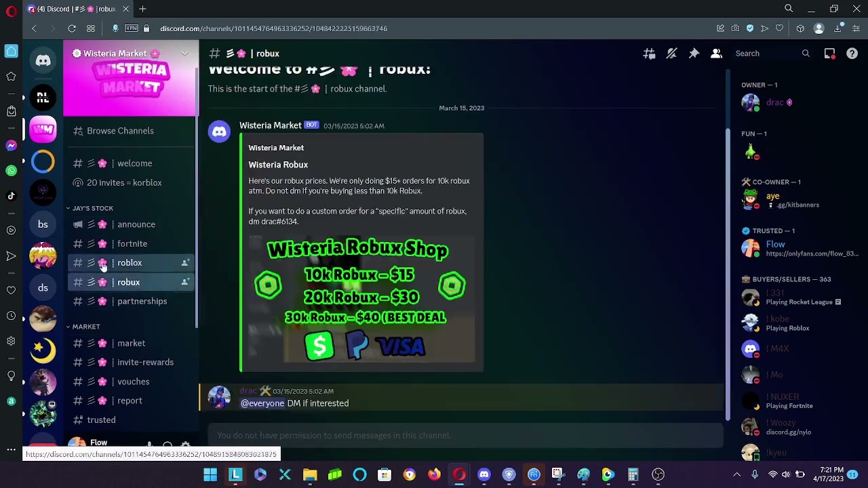
Task: Click the @everyone mention
Action: 262,403
